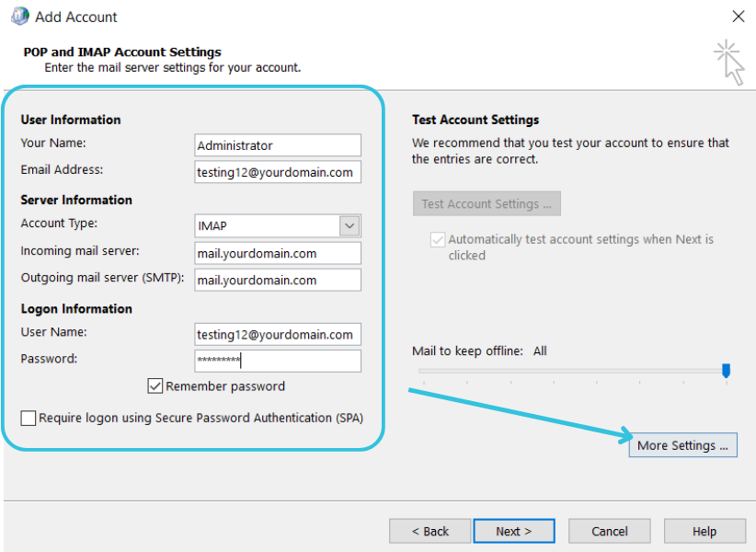Image resolution: width=756 pixels, height=552 pixels.
Task: Click the Cancel button
Action: 609,531
